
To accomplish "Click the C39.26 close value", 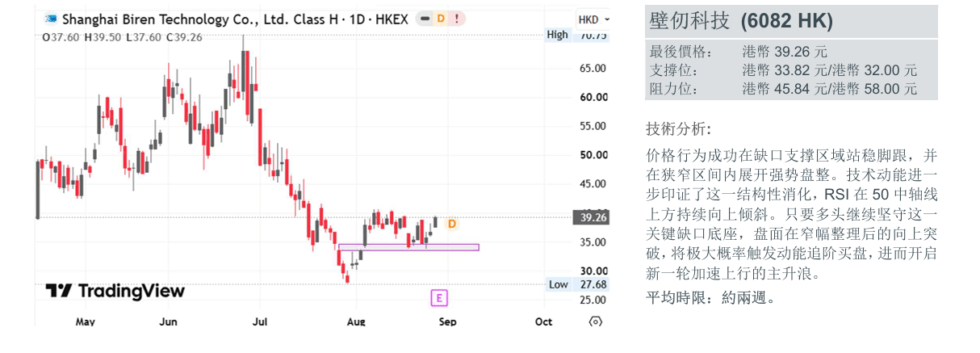I will [x=184, y=36].
